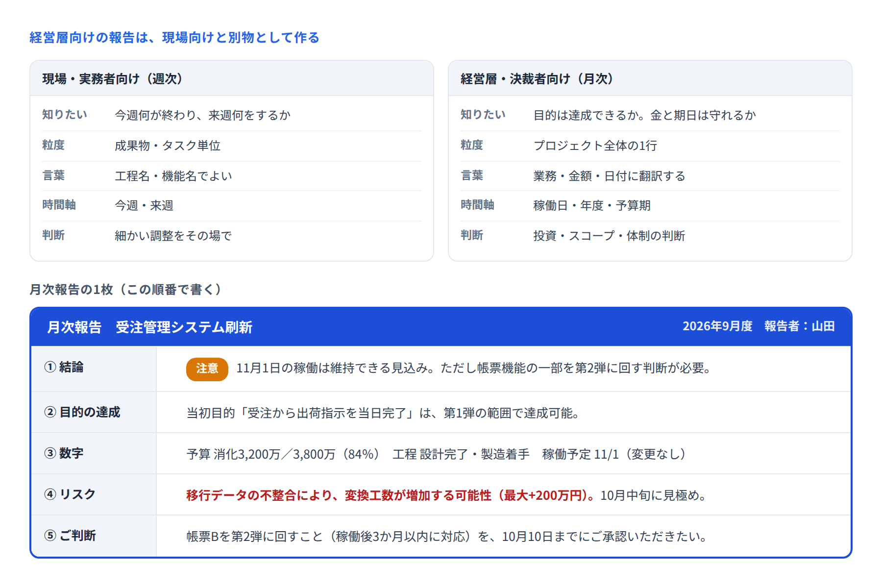Click 時間軸 label in the weekly card

pyautogui.click(x=59, y=205)
